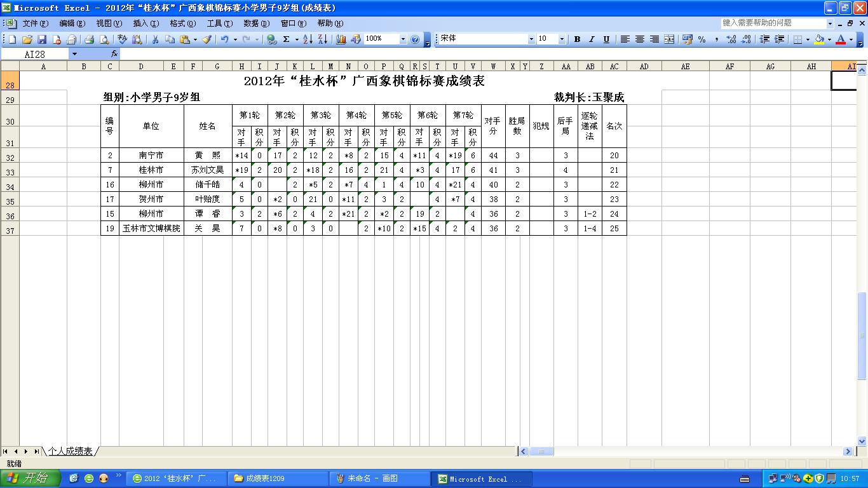Open the 视图 menu

(109, 24)
